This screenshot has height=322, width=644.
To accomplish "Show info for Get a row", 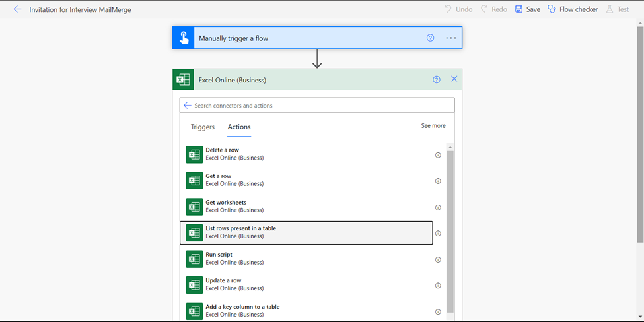I will (x=438, y=181).
